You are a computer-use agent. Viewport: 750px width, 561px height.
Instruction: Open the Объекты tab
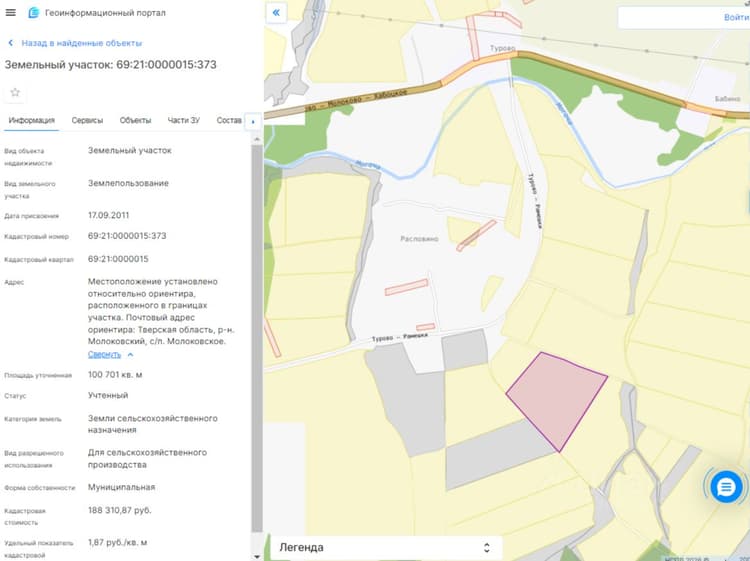pos(135,120)
